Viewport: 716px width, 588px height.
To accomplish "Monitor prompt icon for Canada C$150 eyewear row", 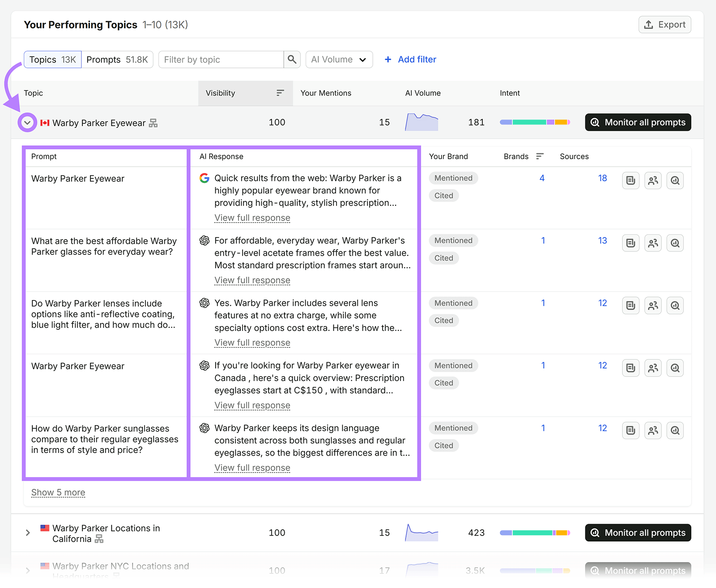I will 675,368.
